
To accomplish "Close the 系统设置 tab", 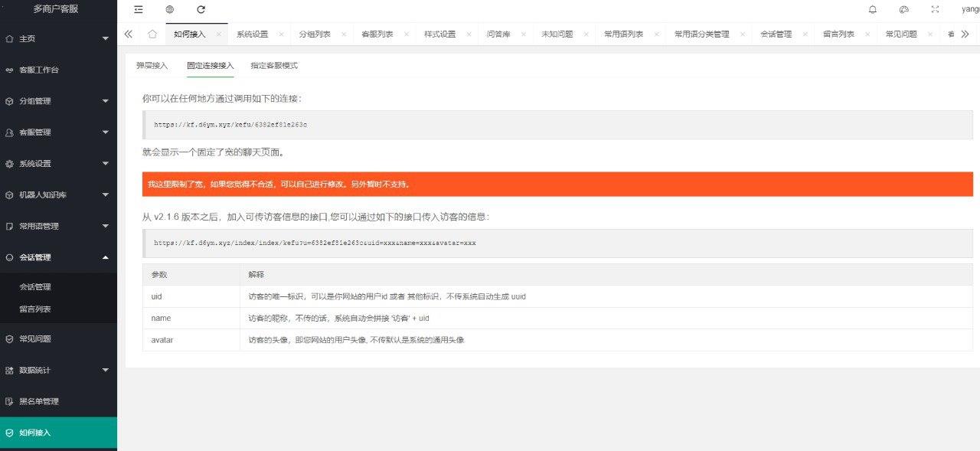I will point(281,34).
